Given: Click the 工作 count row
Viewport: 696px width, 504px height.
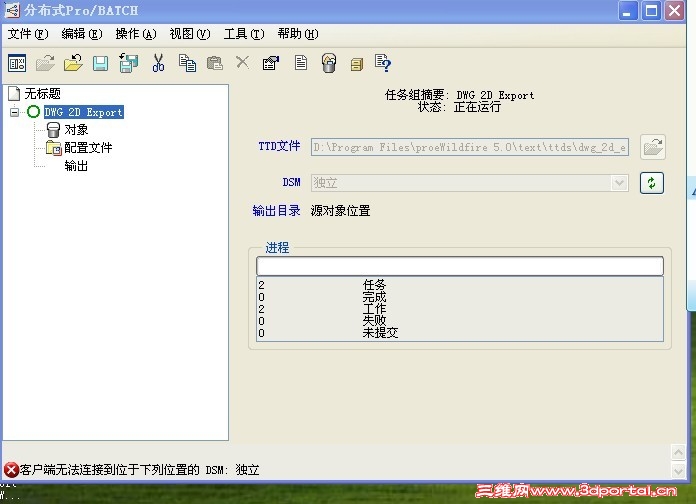Looking at the screenshot, I should 460,309.
